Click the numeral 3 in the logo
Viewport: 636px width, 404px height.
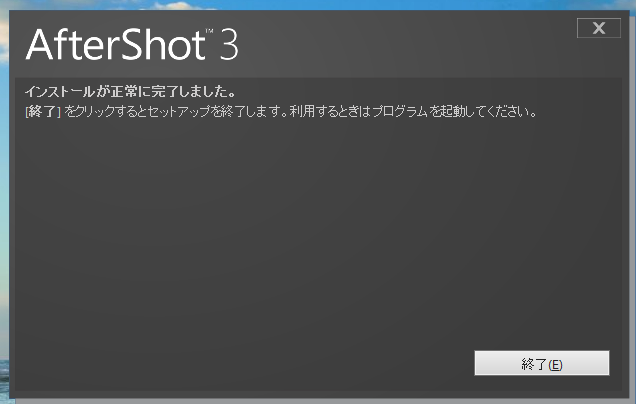point(229,45)
